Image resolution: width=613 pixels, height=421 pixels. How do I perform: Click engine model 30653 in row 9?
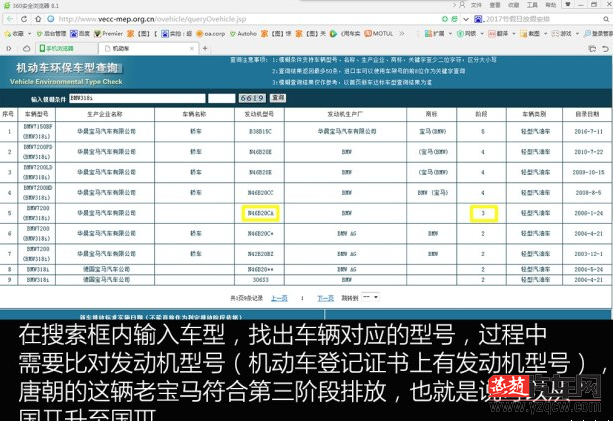coord(260,280)
